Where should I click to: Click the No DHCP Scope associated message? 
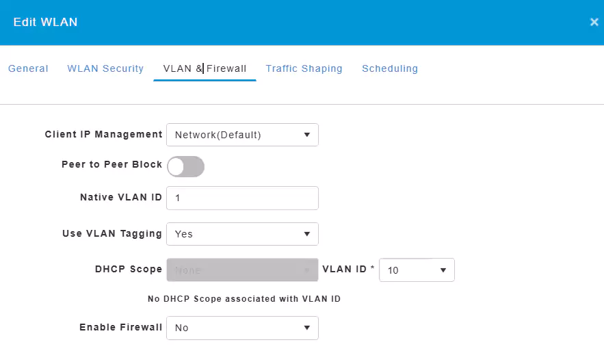pos(244,299)
